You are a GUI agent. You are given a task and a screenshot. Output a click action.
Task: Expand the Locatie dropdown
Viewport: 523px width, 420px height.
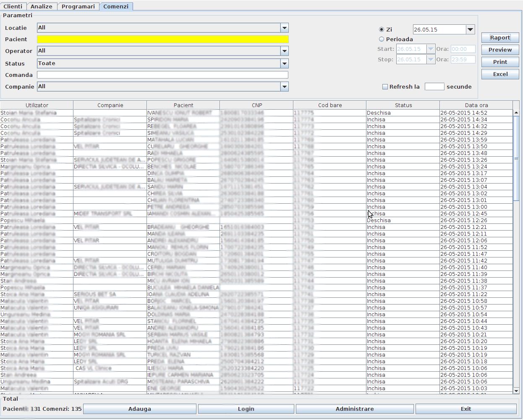pyautogui.click(x=285, y=28)
